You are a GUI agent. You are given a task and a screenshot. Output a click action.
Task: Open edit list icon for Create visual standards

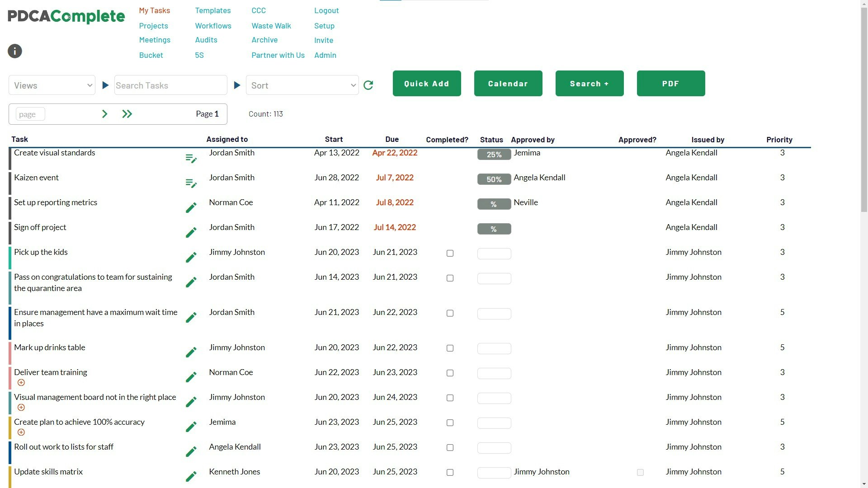click(x=191, y=159)
